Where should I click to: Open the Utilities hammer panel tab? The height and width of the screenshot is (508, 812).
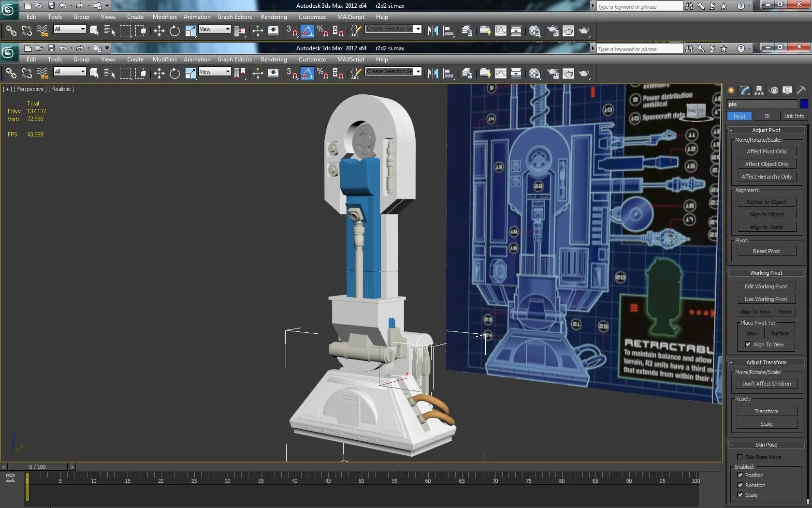(x=801, y=90)
